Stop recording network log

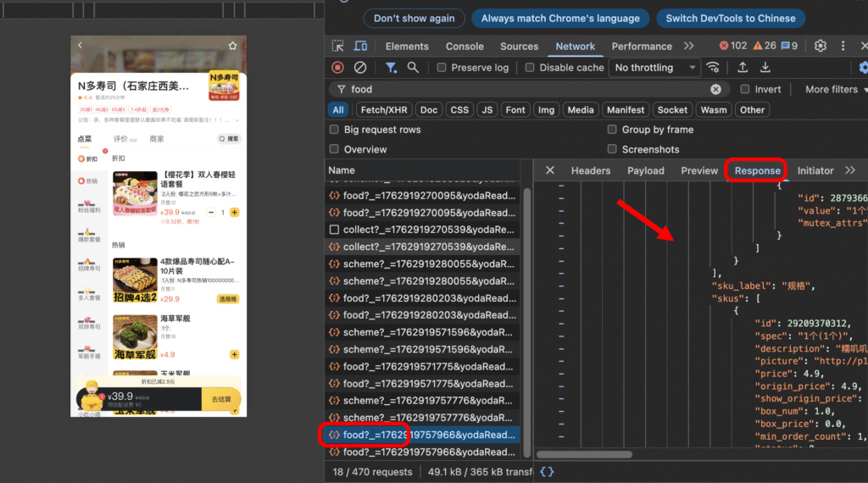[338, 68]
